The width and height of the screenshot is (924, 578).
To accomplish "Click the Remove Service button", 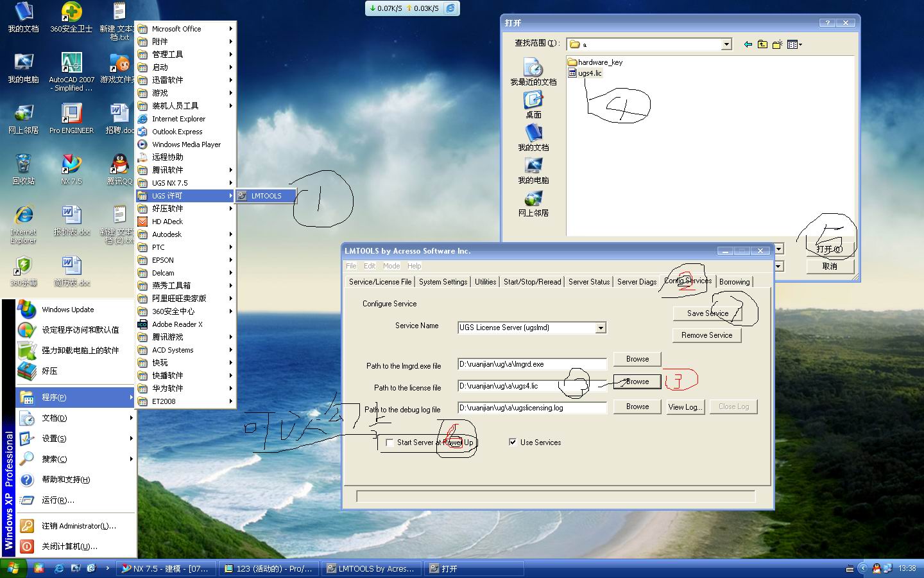I will (x=706, y=335).
